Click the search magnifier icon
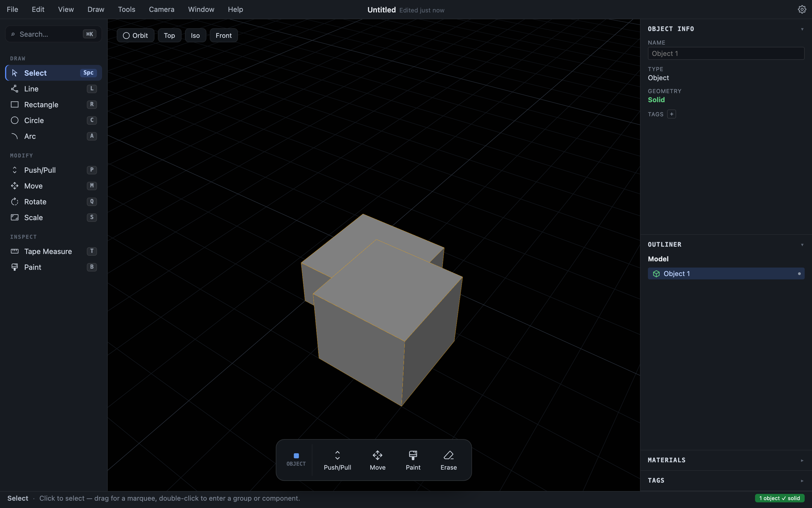The width and height of the screenshot is (812, 508). [13, 34]
